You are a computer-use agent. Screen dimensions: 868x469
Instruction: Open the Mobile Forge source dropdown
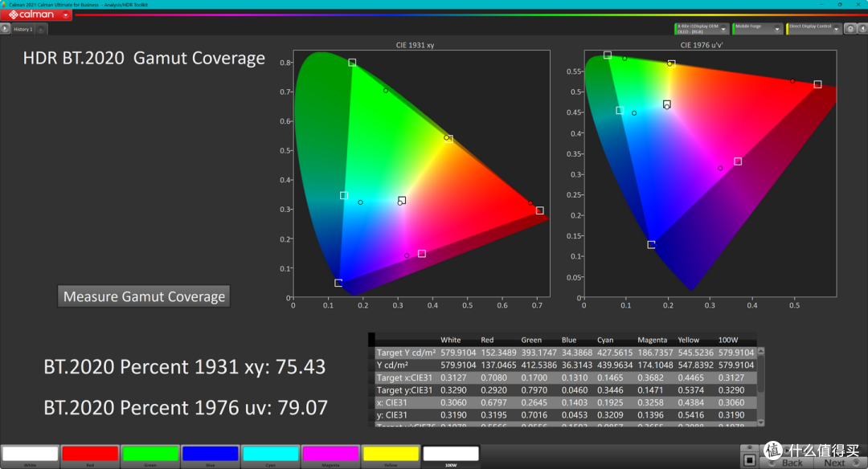coord(776,29)
